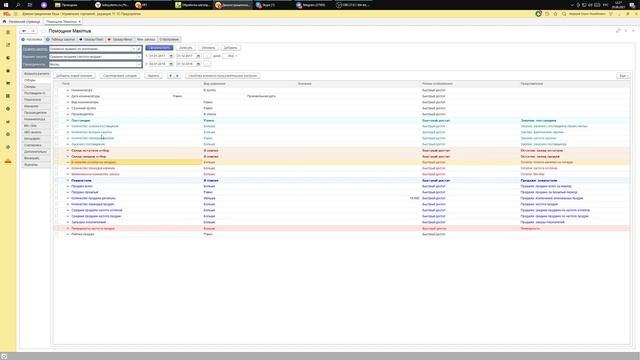Switch to the Таблица закупок tab
Screen dimensions: 640x360
point(60,40)
